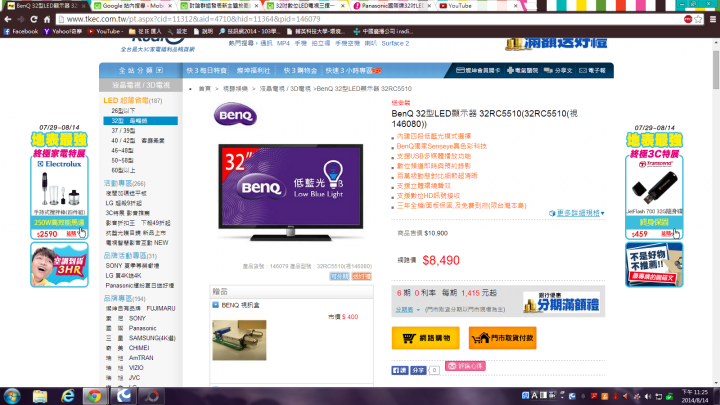Open the blue crescent app in the taskbar
The height and width of the screenshot is (405, 720).
[123, 396]
